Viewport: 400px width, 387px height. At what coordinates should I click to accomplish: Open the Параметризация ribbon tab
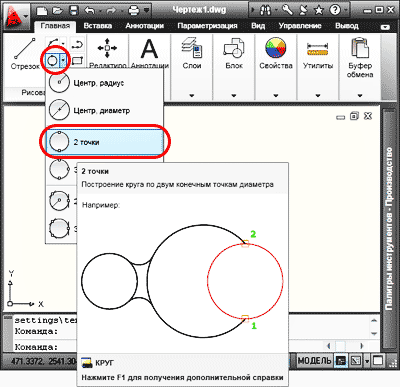pyautogui.click(x=207, y=26)
